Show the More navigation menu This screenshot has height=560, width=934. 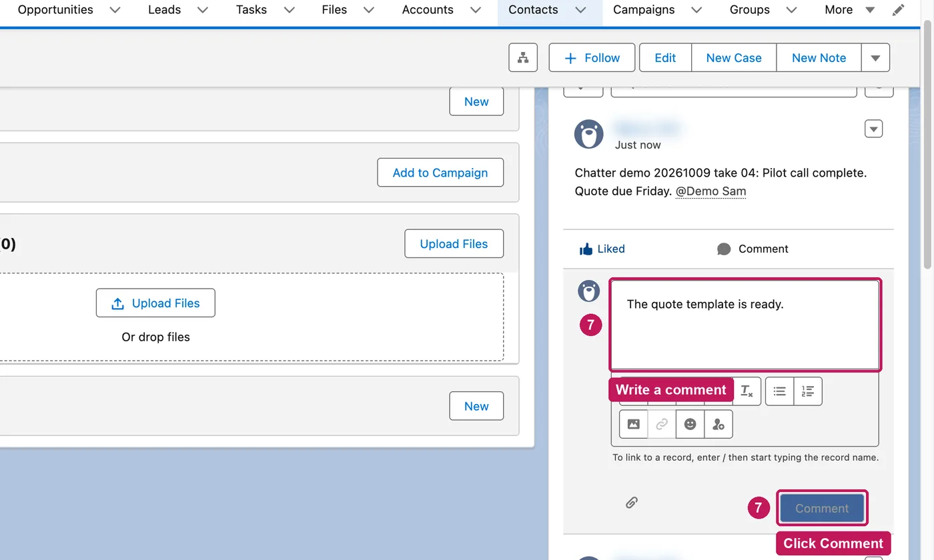coord(849,10)
